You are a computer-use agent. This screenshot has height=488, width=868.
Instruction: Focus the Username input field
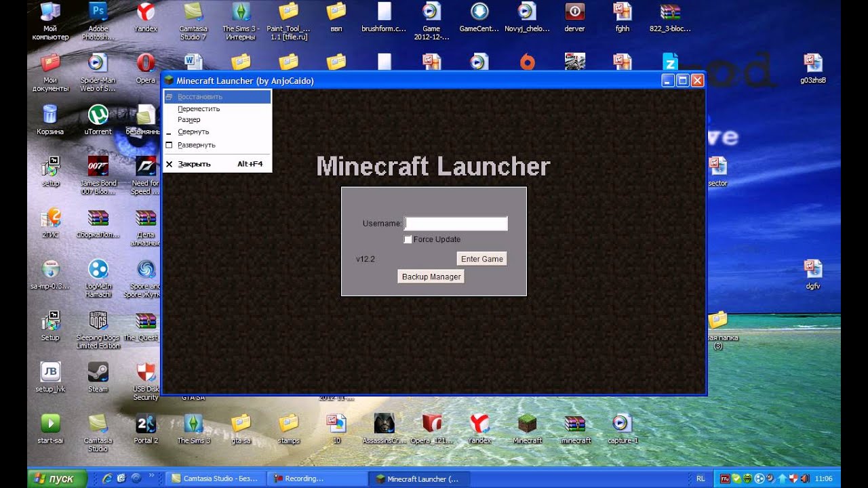pos(456,224)
